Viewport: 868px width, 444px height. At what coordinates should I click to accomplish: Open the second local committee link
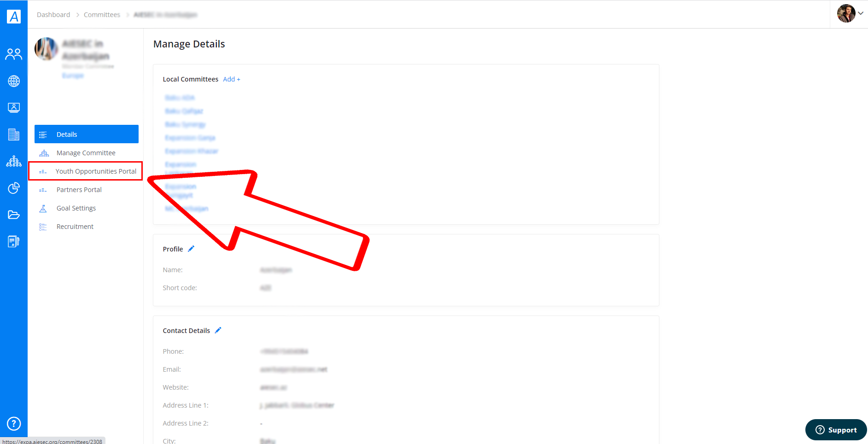click(184, 111)
